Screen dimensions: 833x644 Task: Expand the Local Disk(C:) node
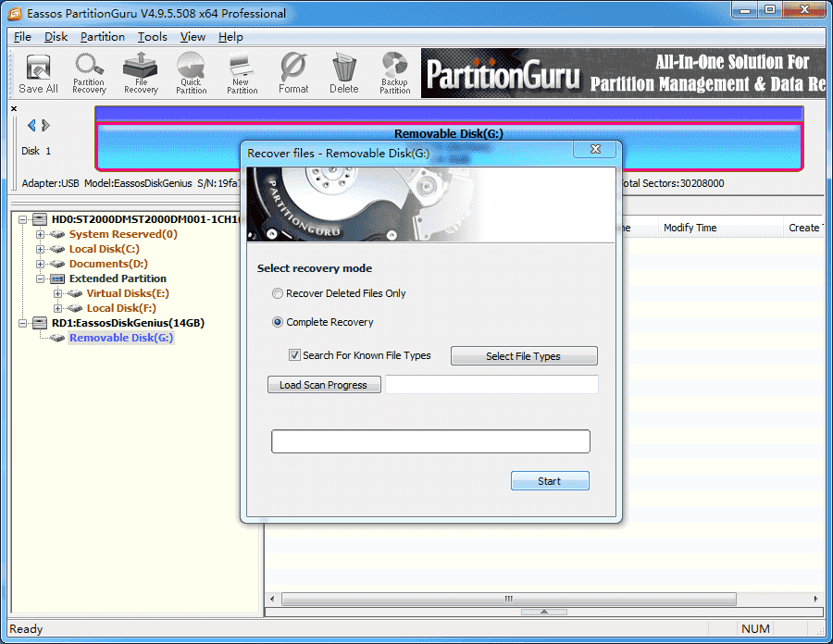(40, 249)
